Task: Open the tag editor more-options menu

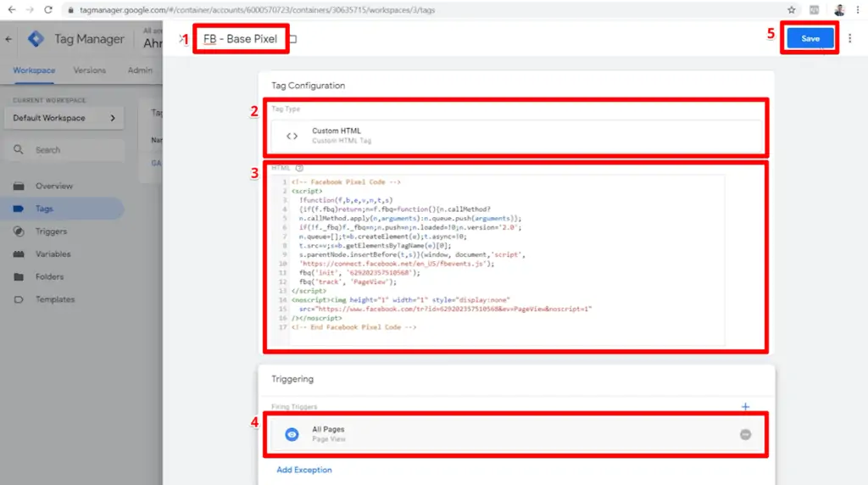Action: tap(849, 38)
